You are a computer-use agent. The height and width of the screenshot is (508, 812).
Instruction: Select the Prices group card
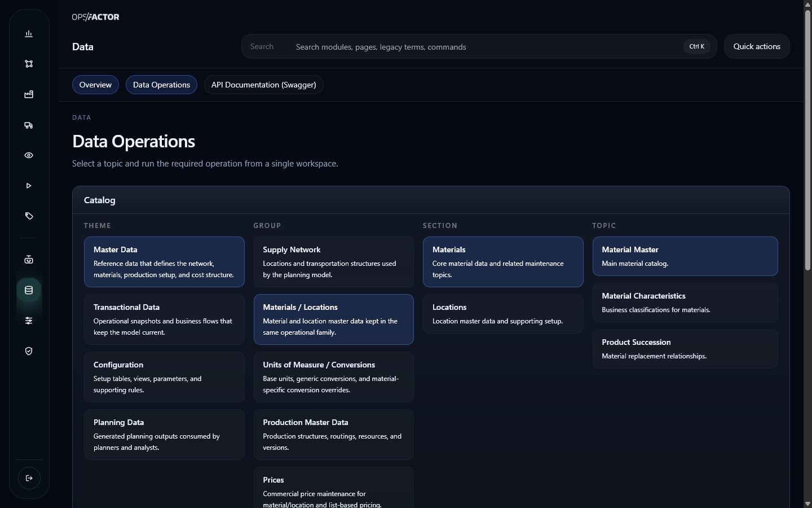[334, 488]
